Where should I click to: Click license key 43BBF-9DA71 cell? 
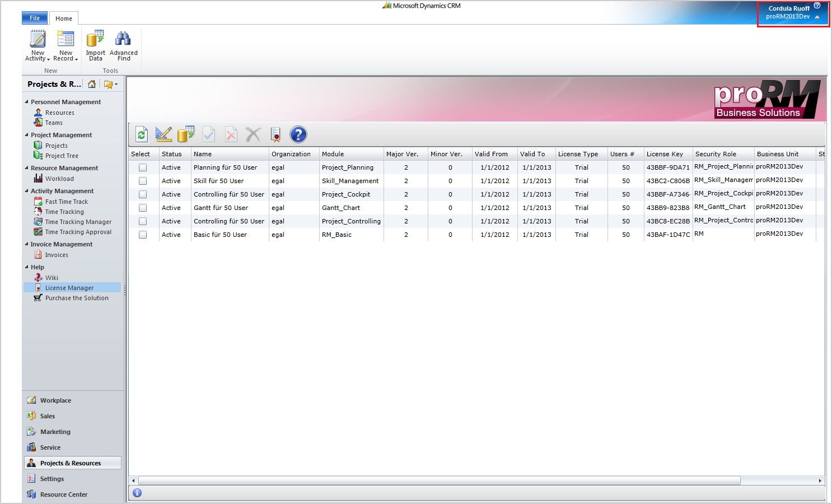click(669, 167)
